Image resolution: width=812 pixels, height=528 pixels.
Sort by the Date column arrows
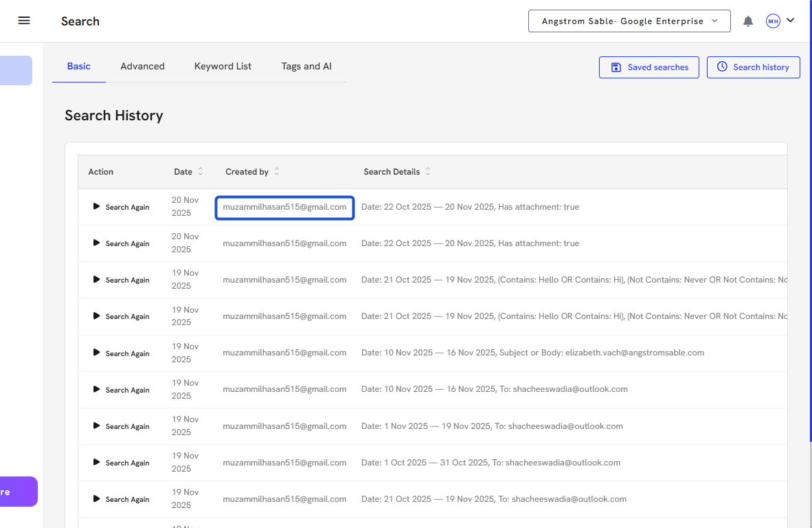(x=201, y=172)
